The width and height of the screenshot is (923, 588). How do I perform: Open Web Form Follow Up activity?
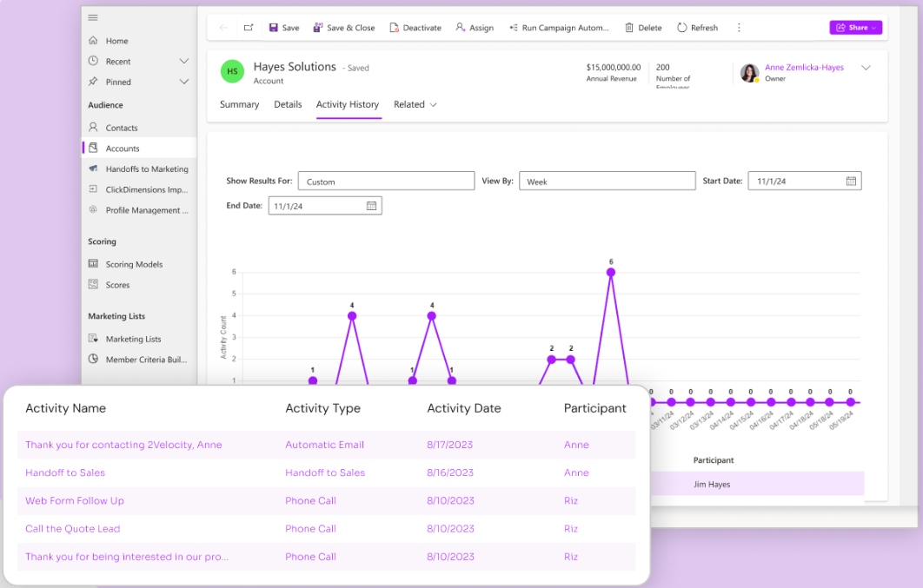tap(75, 501)
